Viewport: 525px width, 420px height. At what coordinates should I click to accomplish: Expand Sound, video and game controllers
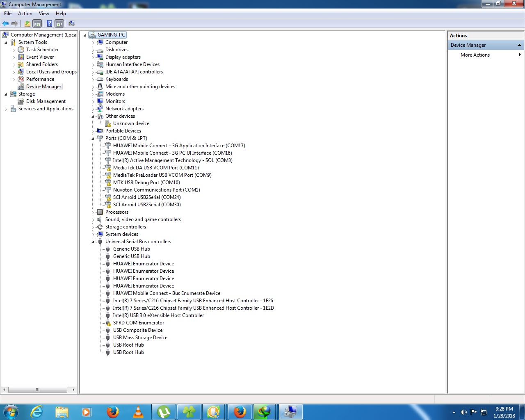pos(93,219)
